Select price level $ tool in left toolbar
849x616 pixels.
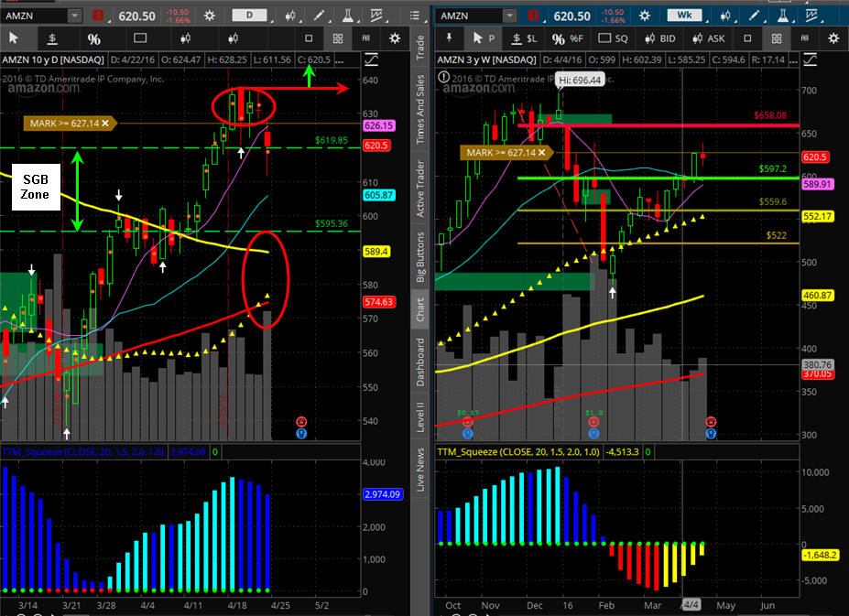tap(52, 38)
